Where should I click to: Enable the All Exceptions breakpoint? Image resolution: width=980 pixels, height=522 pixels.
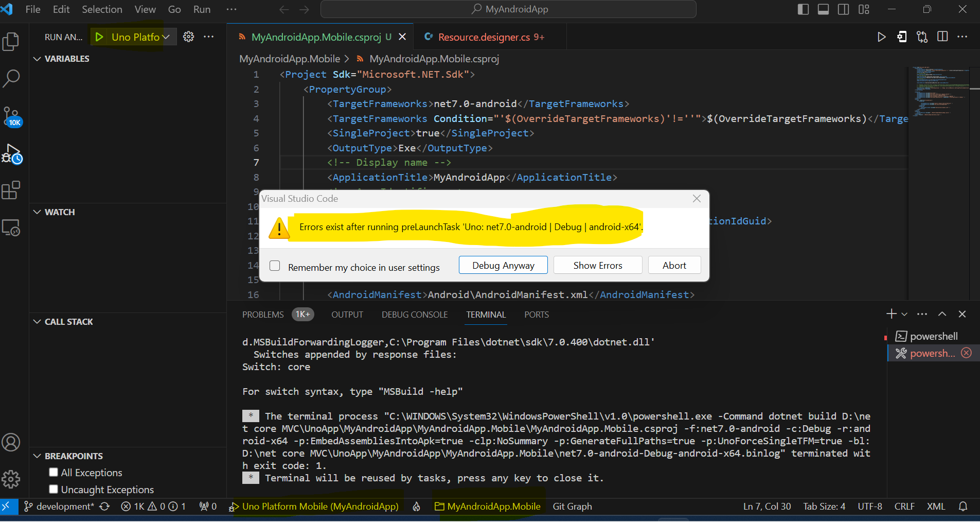[x=54, y=472]
